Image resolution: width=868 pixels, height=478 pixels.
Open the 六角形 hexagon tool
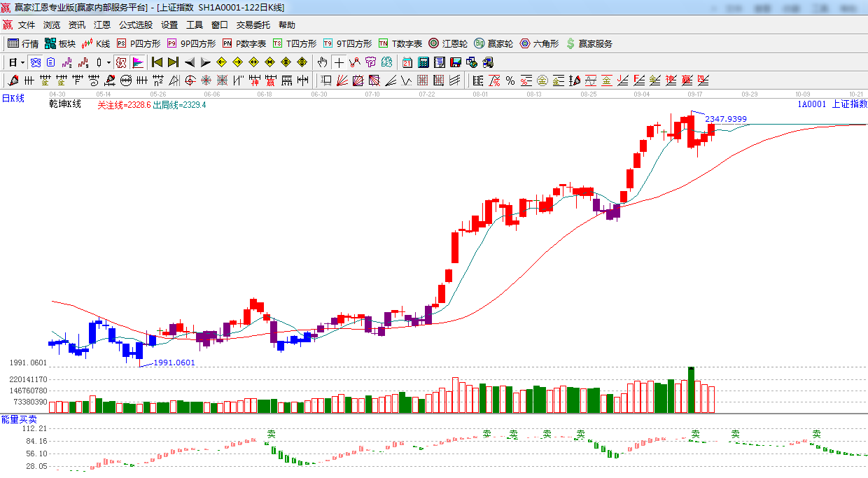(x=538, y=43)
